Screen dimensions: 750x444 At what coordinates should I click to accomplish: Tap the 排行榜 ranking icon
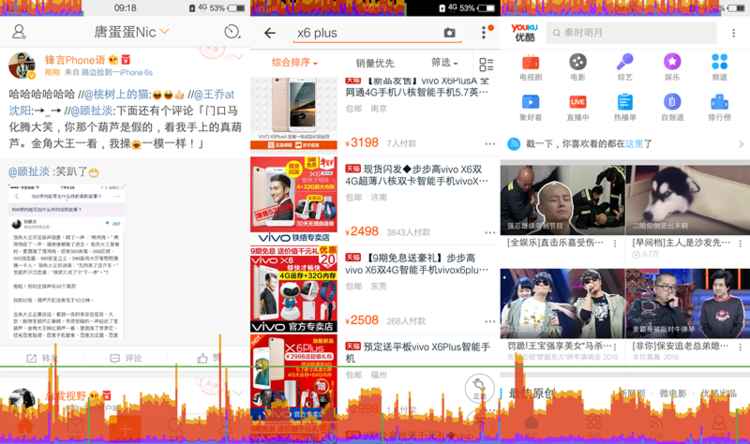pos(719,102)
